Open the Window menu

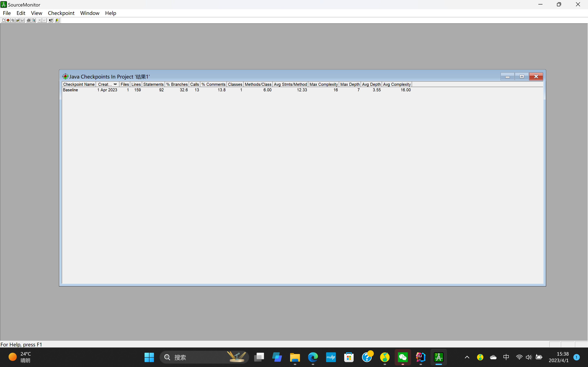[90, 13]
